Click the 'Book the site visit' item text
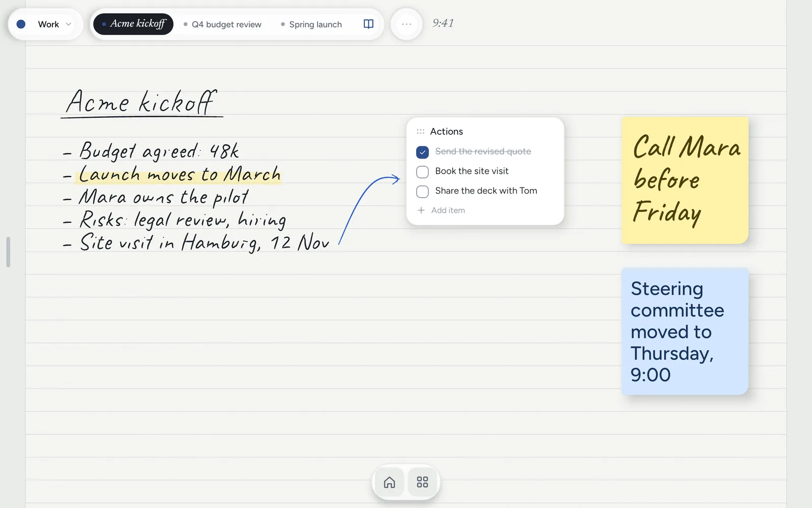Viewport: 812px width, 508px height. click(x=472, y=171)
